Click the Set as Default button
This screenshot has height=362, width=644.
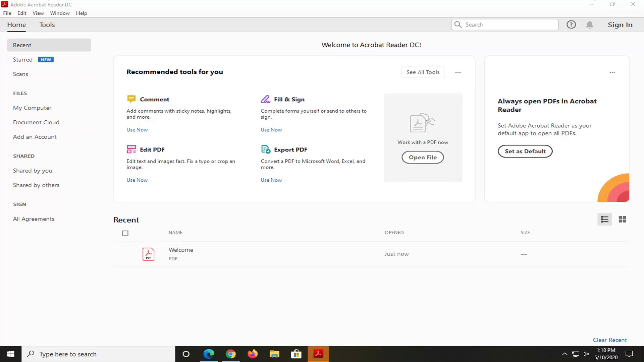(x=525, y=151)
